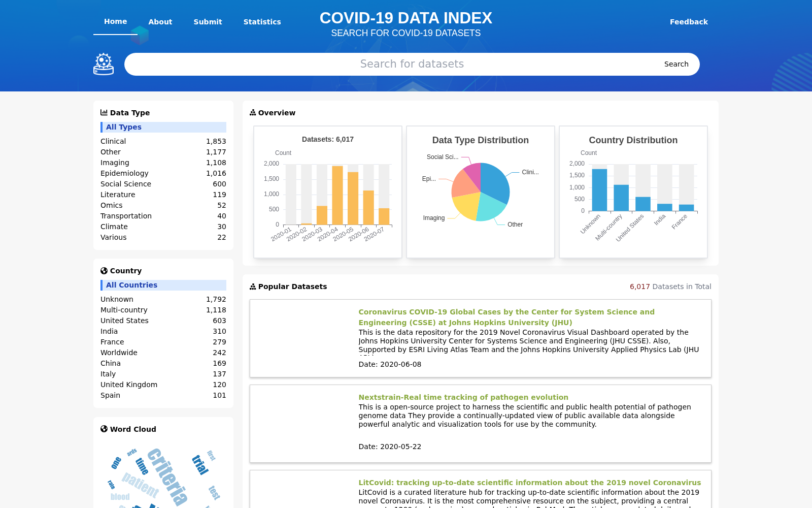This screenshot has height=508, width=812.
Task: Select All Types filter
Action: (163, 127)
